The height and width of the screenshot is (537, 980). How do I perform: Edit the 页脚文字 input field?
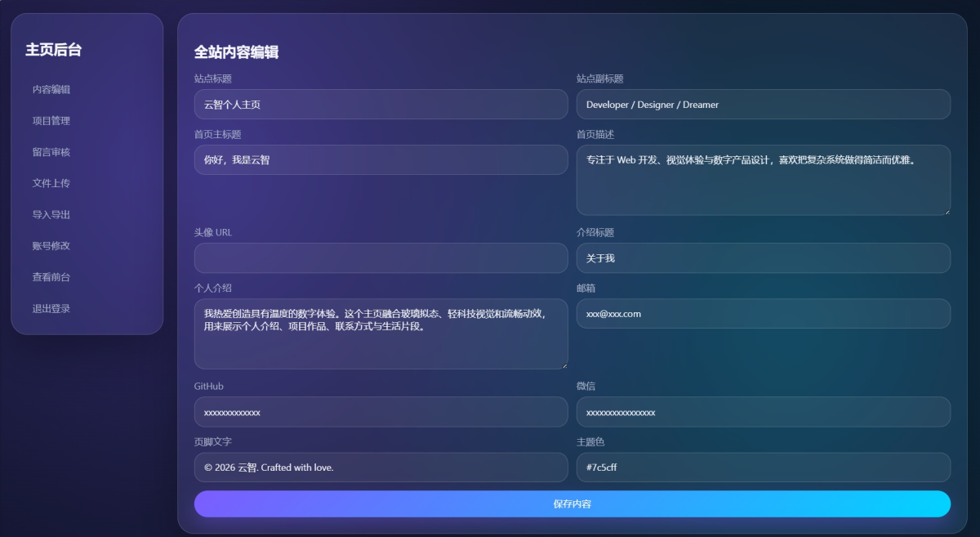(x=381, y=468)
